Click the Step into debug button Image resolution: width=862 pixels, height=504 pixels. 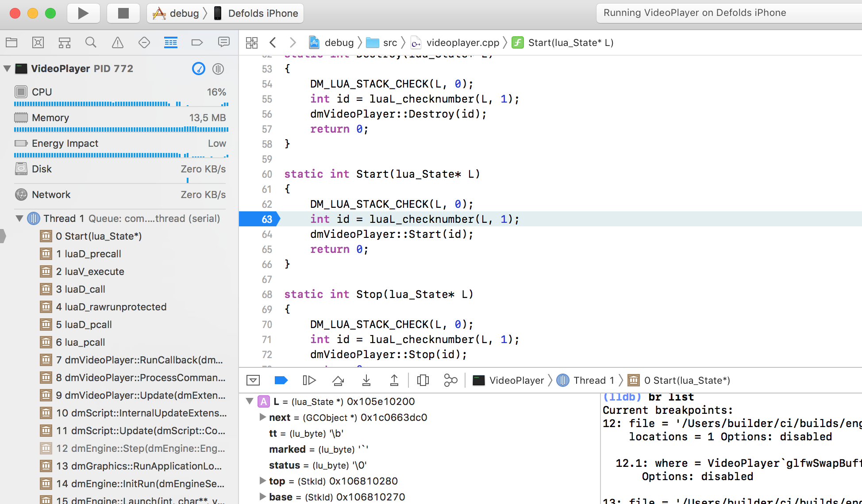click(366, 380)
